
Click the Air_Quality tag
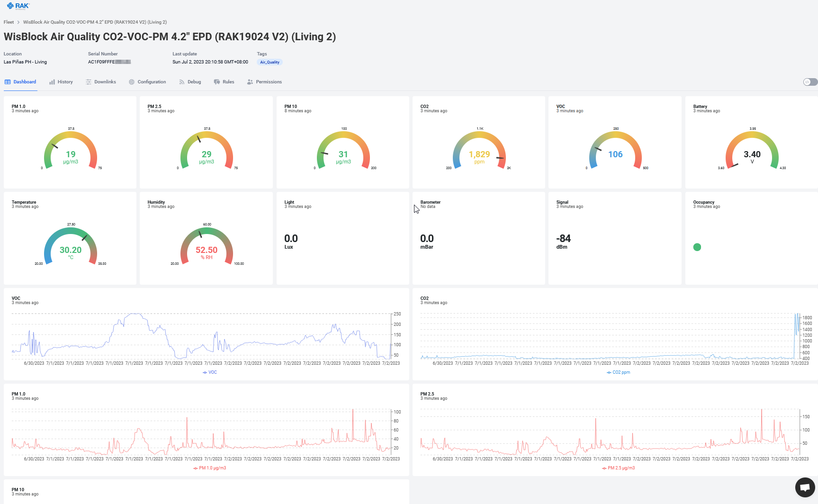pyautogui.click(x=270, y=62)
